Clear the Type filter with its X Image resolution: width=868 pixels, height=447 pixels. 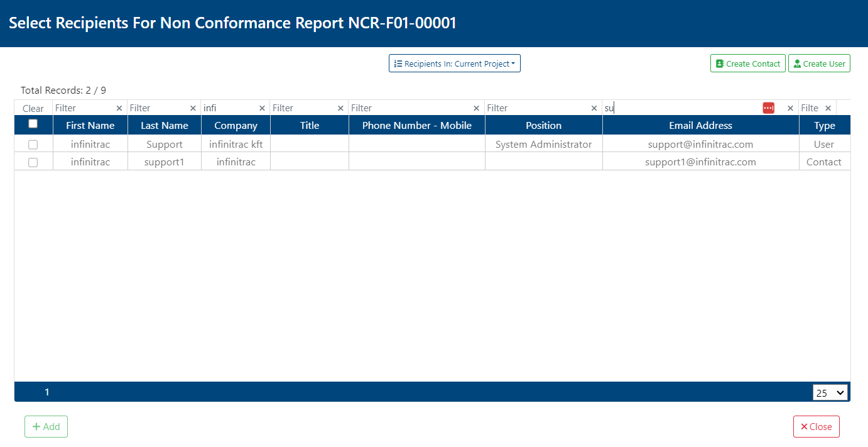[828, 108]
